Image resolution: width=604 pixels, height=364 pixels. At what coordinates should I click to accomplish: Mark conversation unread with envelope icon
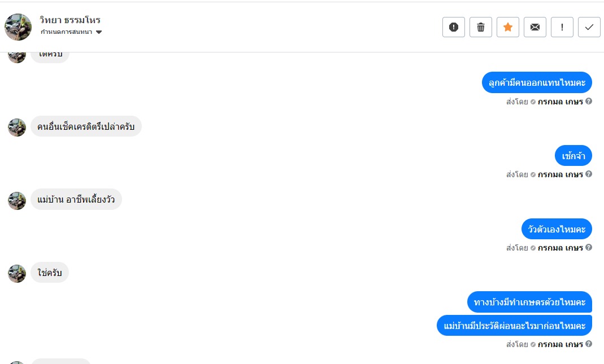[x=535, y=27]
